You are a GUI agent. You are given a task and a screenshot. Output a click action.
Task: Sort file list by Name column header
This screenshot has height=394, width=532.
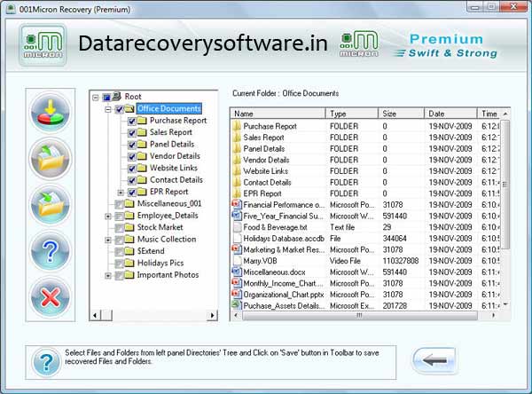(278, 114)
